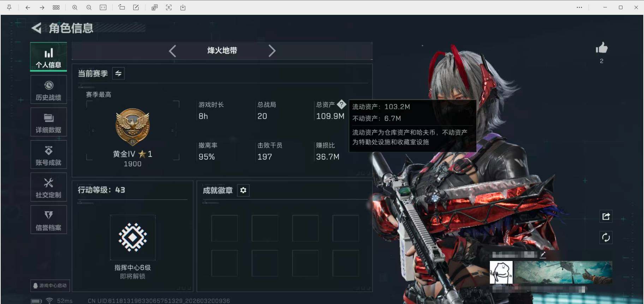644x304 pixels.
Task: Select the 行动等级: 43 heading
Action: pos(101,190)
